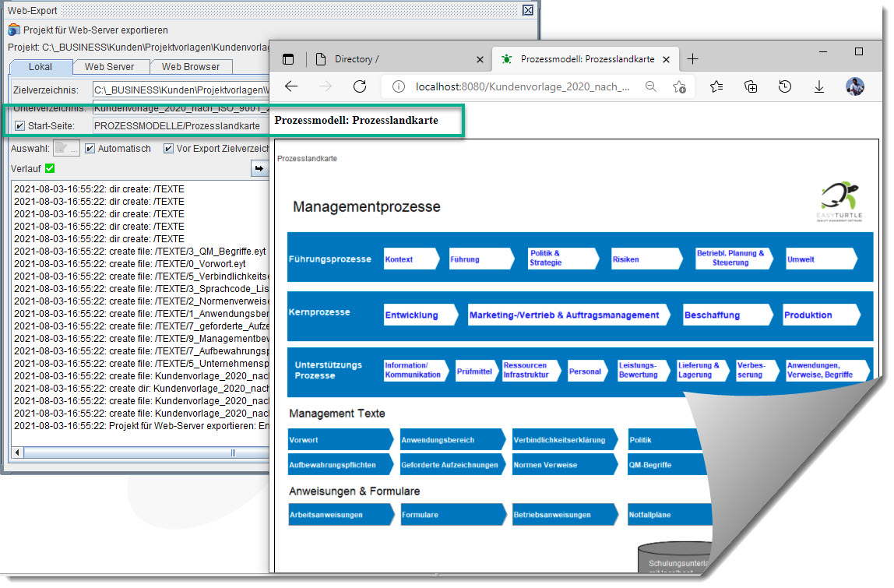Click the browser back arrow

click(291, 86)
